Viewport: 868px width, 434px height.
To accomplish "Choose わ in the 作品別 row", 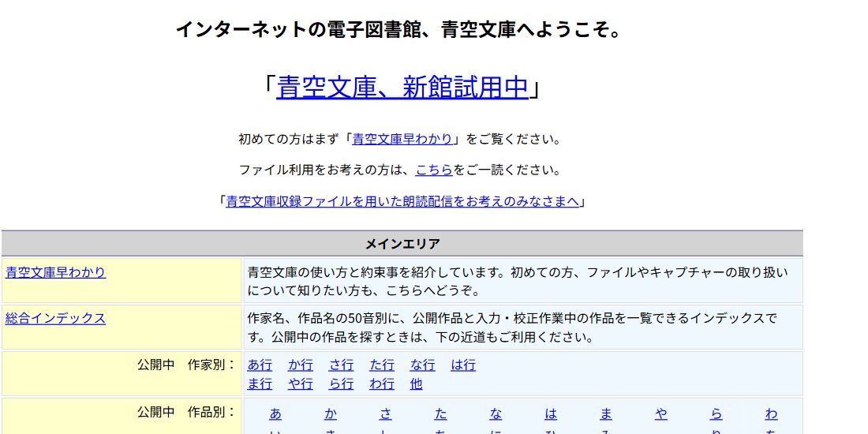I will [x=771, y=414].
